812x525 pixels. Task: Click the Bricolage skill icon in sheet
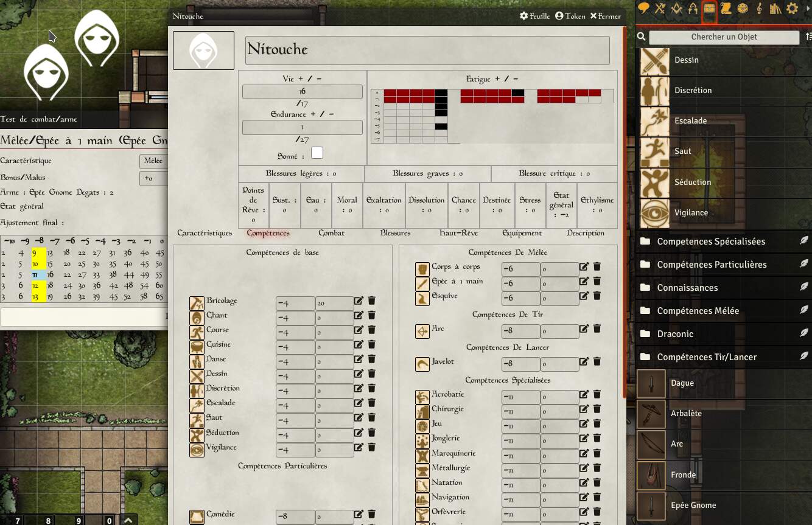[197, 304]
